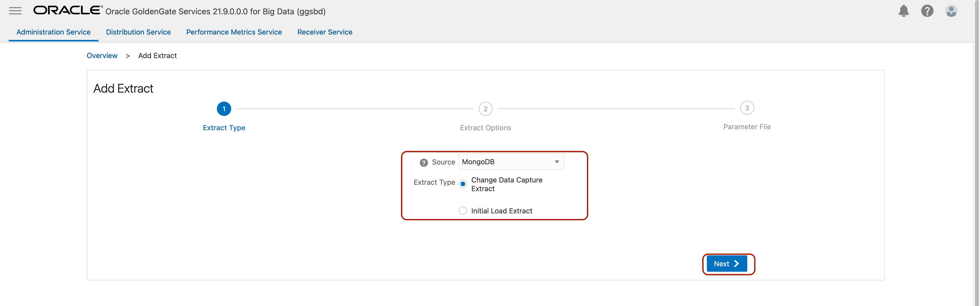The height and width of the screenshot is (306, 980).
Task: Open Performance Metrics Service tab
Action: (233, 32)
